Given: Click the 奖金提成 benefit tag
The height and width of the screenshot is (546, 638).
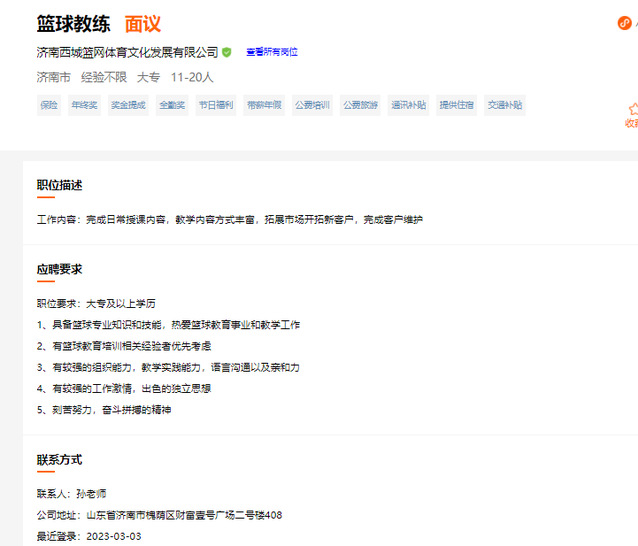Looking at the screenshot, I should click(127, 105).
